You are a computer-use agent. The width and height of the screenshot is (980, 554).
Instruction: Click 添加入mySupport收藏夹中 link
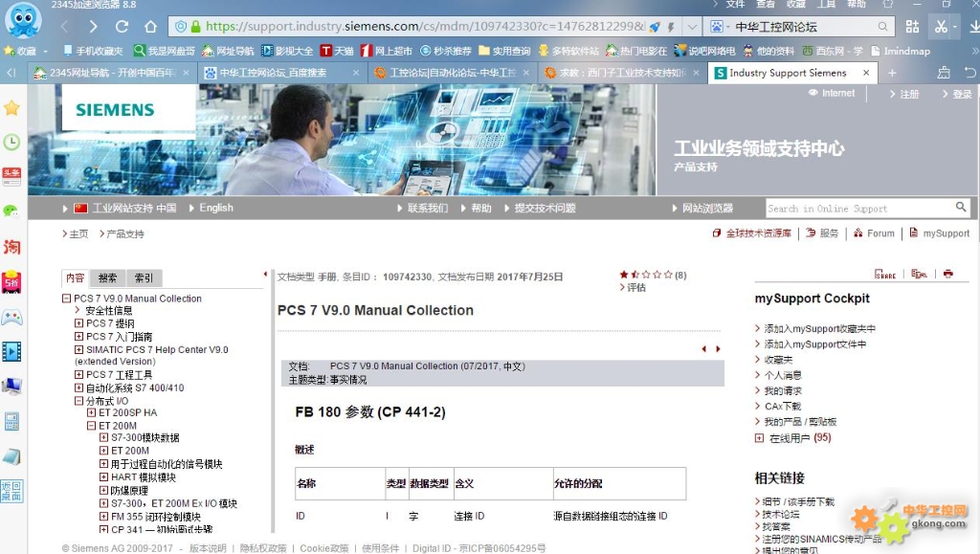pyautogui.click(x=819, y=328)
